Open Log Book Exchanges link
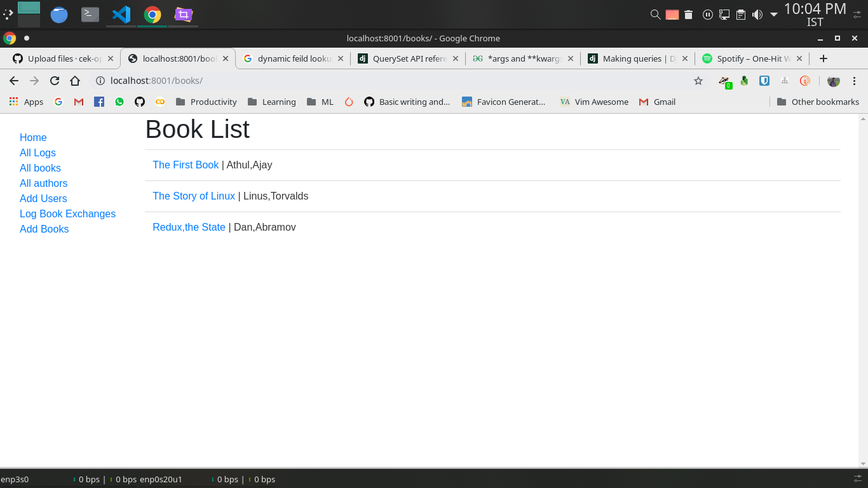 point(67,213)
